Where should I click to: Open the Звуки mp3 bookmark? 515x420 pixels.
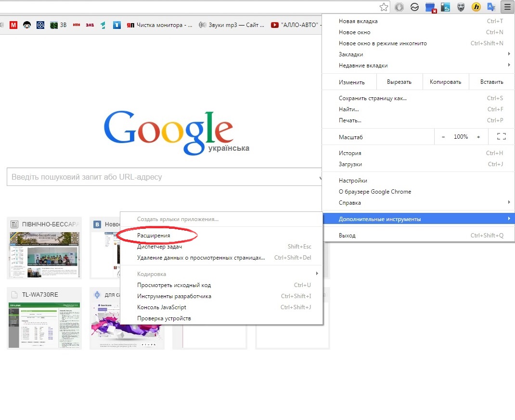(x=232, y=25)
